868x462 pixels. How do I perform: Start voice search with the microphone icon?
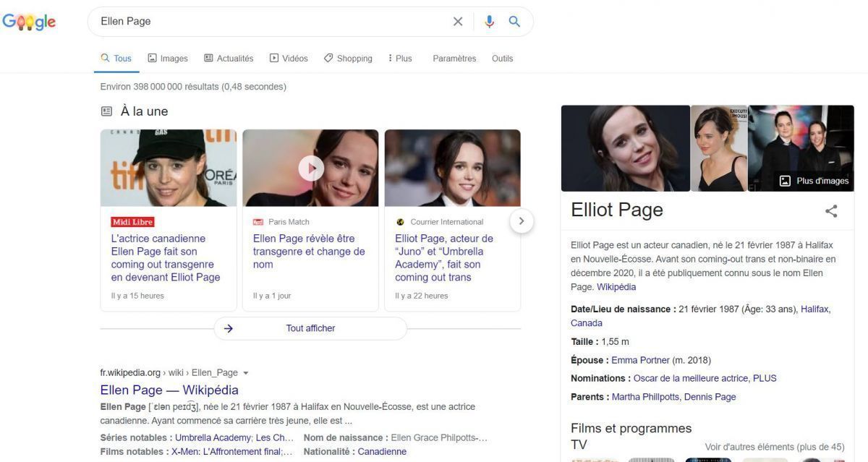[490, 22]
